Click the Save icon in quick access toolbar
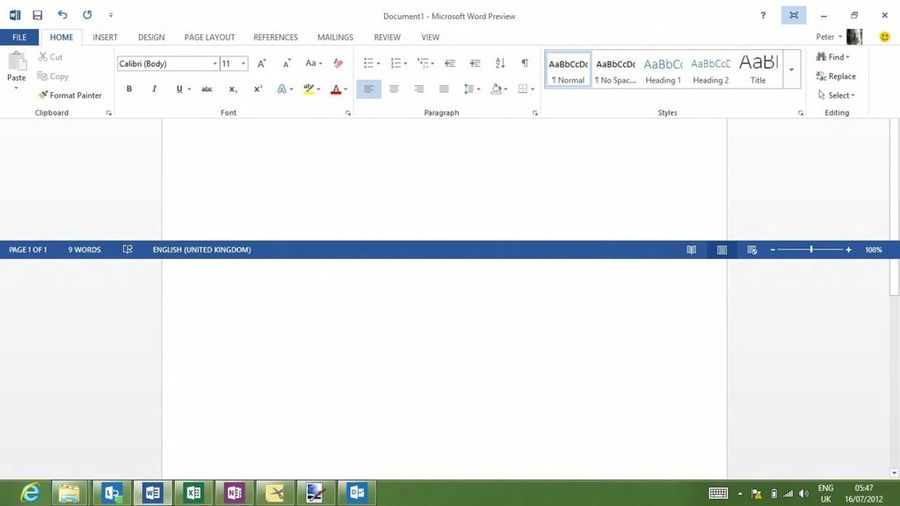Screen dimensions: 900x506 point(37,15)
